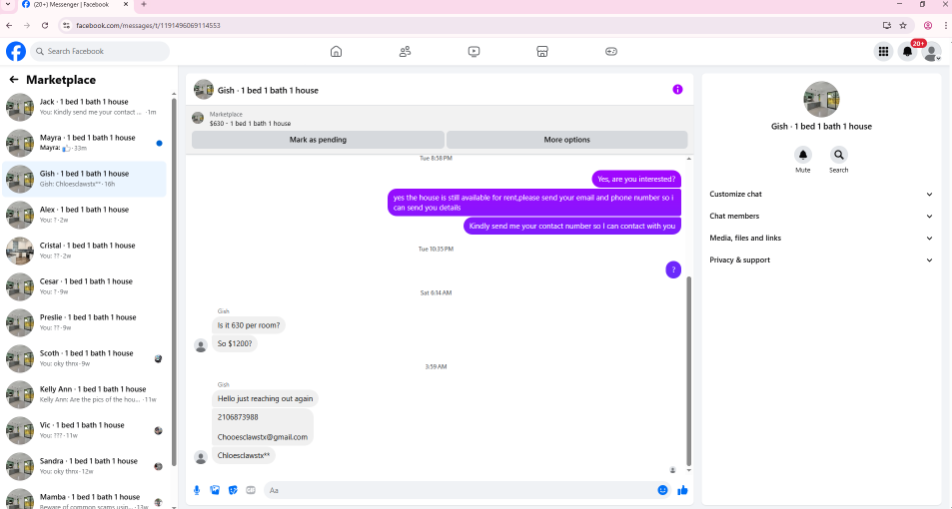This screenshot has width=952, height=509.
Task: Open the browser tab search dropdown
Action: pyautogui.click(x=8, y=4)
